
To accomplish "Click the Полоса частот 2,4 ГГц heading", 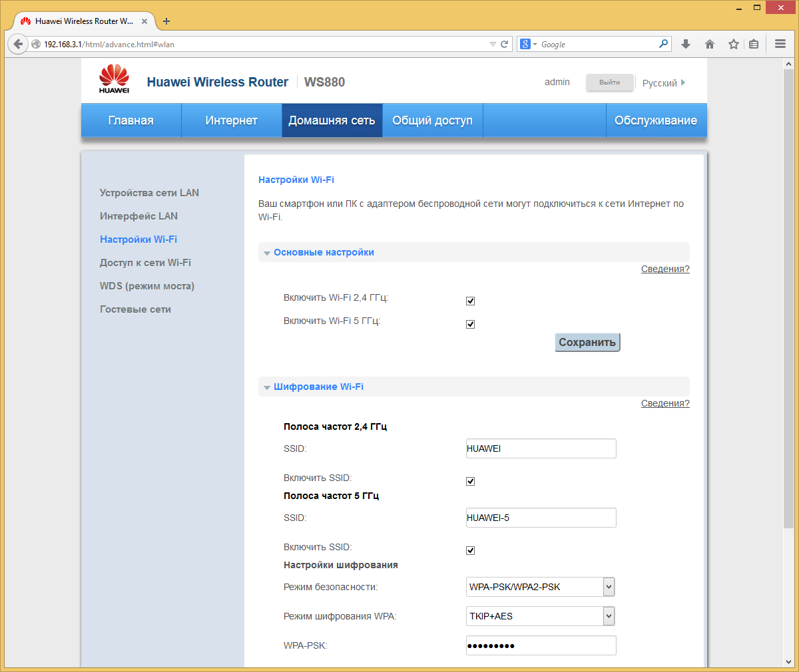I will pyautogui.click(x=335, y=426).
